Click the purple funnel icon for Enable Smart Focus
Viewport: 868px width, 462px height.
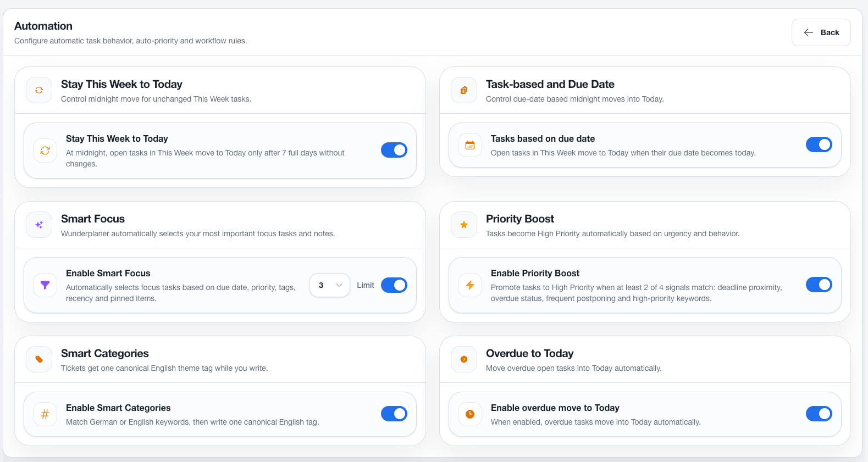(45, 285)
